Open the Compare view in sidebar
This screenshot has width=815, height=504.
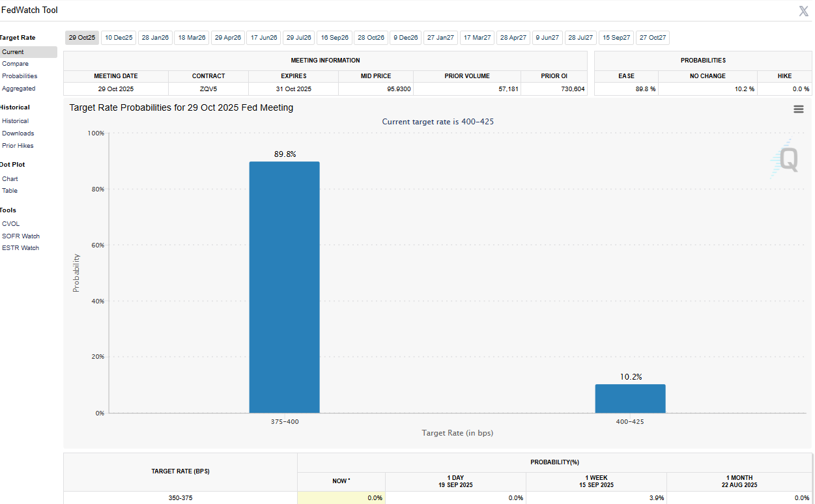tap(15, 64)
